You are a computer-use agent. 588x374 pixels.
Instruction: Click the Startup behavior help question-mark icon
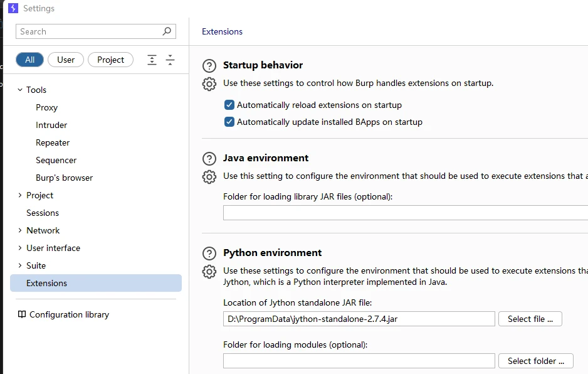click(x=209, y=65)
